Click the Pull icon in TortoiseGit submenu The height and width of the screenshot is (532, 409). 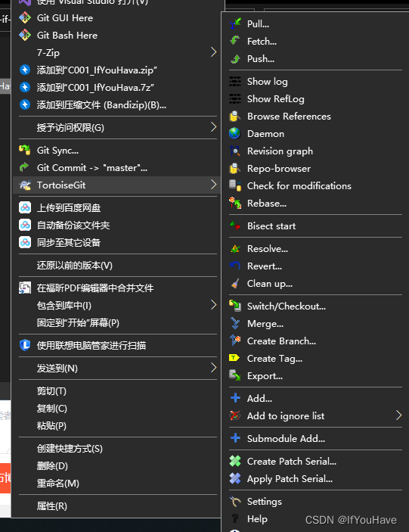coord(235,23)
